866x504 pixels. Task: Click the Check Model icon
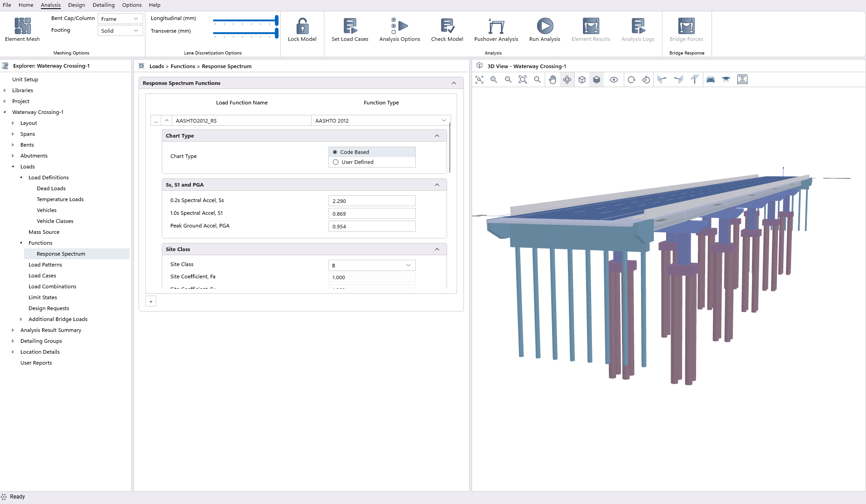click(x=447, y=26)
